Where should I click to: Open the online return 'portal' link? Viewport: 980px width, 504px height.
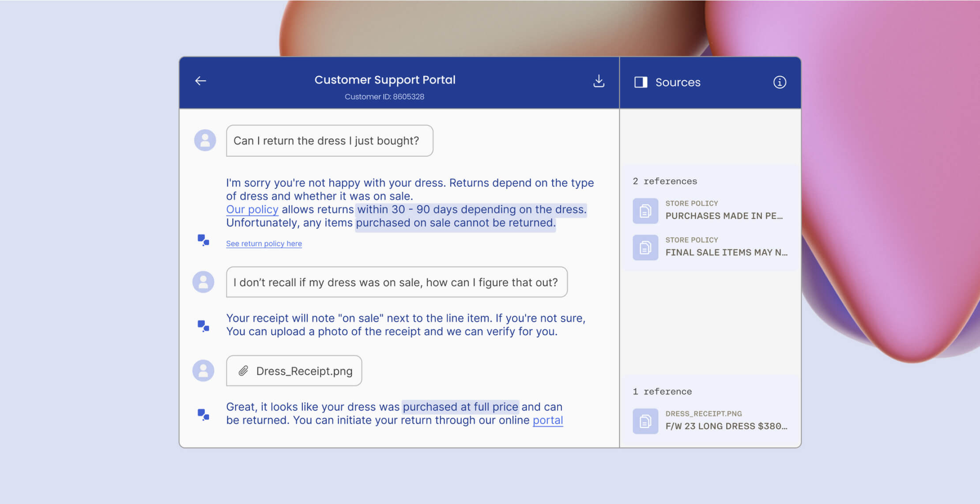[547, 420]
